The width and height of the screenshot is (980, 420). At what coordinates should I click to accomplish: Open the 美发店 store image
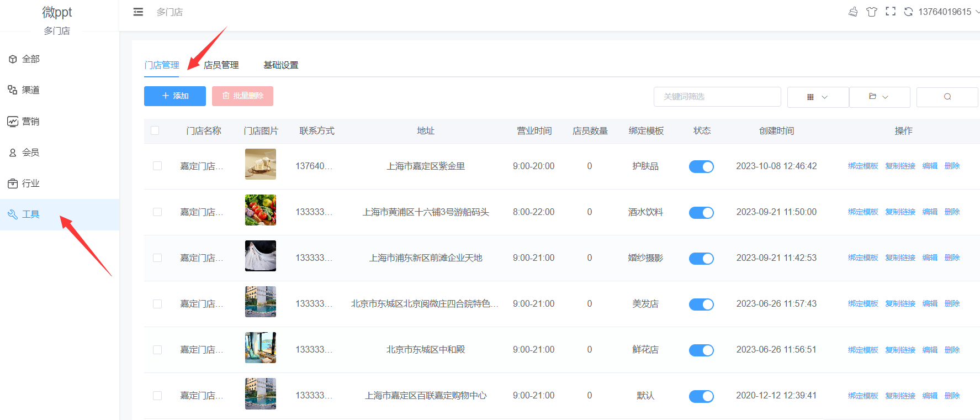261,302
